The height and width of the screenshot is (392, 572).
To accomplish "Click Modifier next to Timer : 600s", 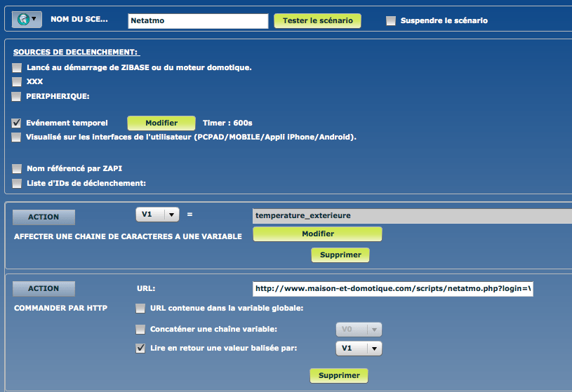I will click(161, 123).
